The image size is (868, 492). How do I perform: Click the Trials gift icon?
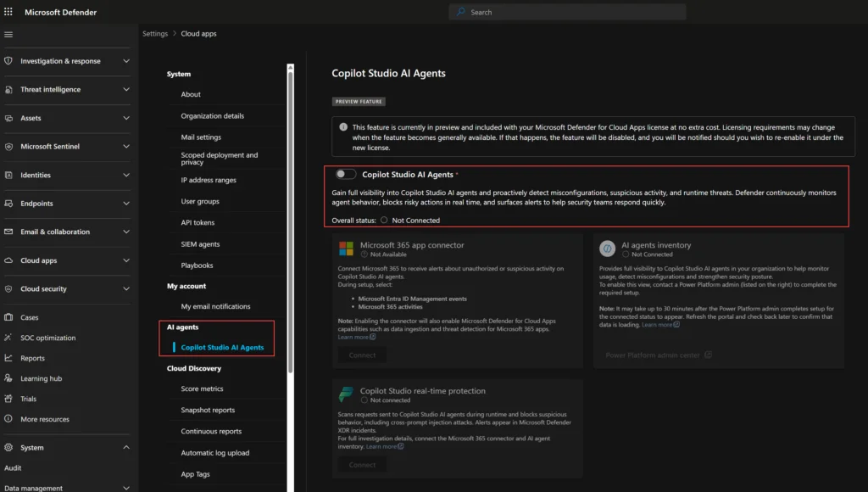8,399
